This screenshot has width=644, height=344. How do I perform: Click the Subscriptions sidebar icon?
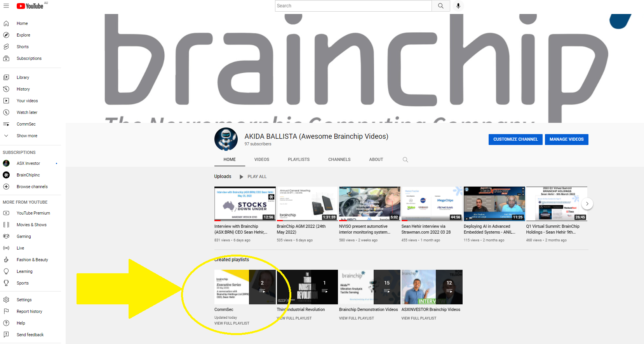point(6,58)
